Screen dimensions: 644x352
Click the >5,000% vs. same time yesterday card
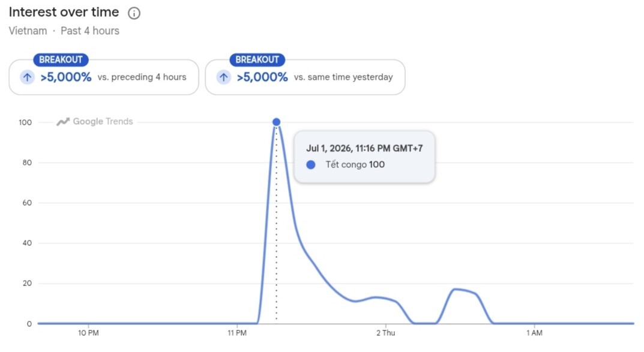tap(305, 77)
